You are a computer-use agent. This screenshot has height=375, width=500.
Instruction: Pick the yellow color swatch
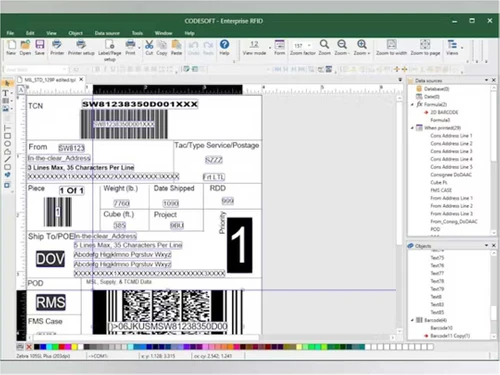75,347
